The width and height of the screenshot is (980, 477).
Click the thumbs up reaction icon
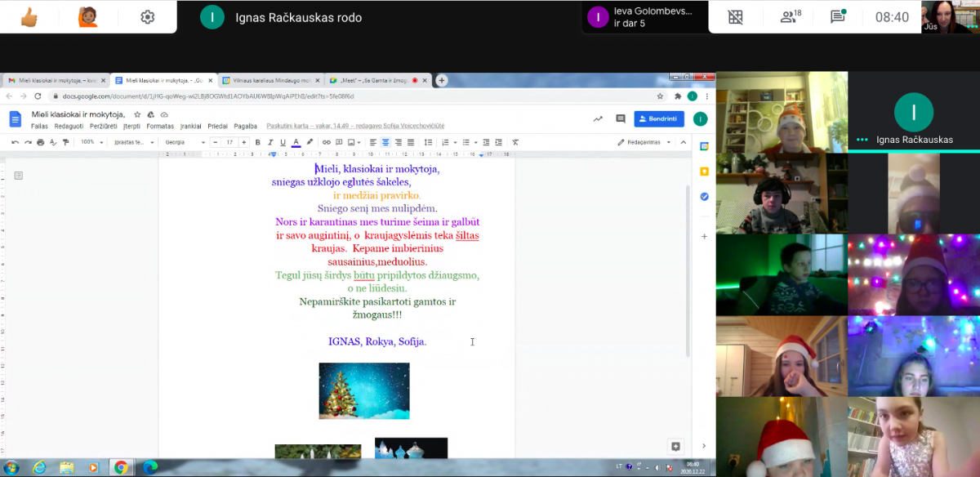(29, 17)
